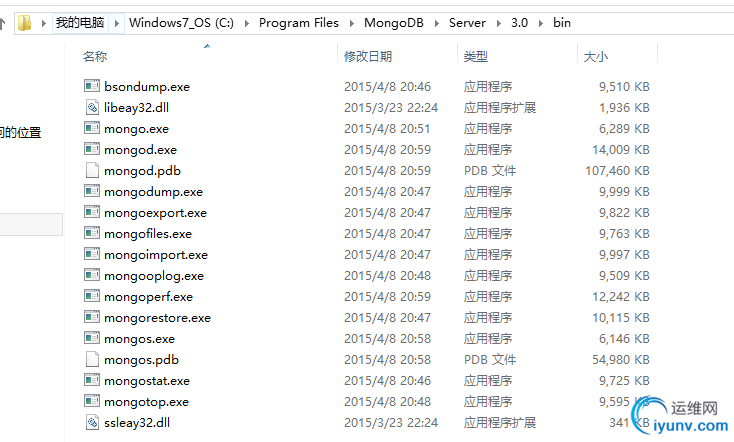This screenshot has width=734, height=442.
Task: Select the file name mongodump.exe
Action: pyautogui.click(x=154, y=192)
